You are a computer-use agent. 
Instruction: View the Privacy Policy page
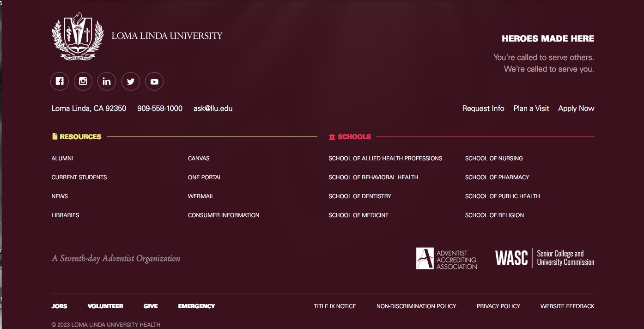point(498,306)
